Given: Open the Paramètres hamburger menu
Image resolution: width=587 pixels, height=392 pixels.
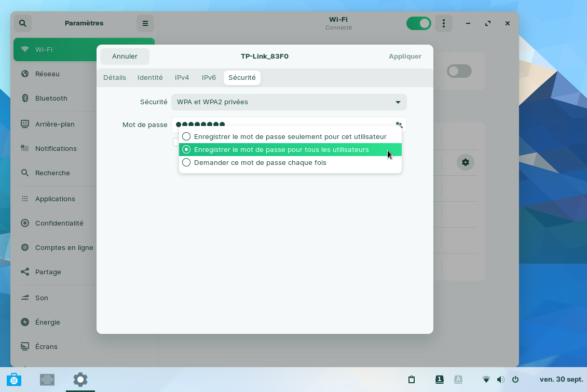Looking at the screenshot, I should (x=145, y=23).
